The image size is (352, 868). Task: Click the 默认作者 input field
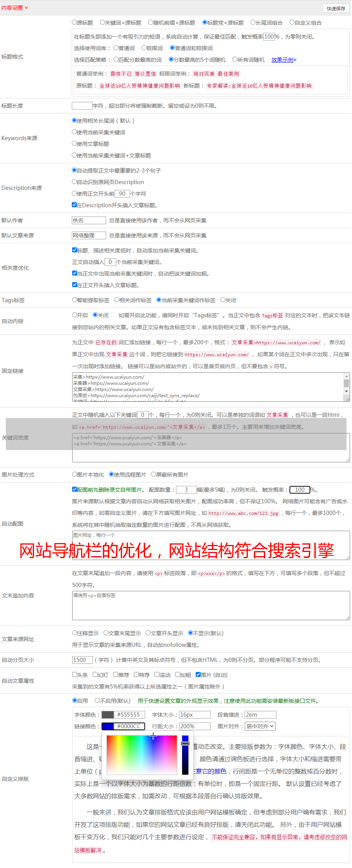click(89, 220)
